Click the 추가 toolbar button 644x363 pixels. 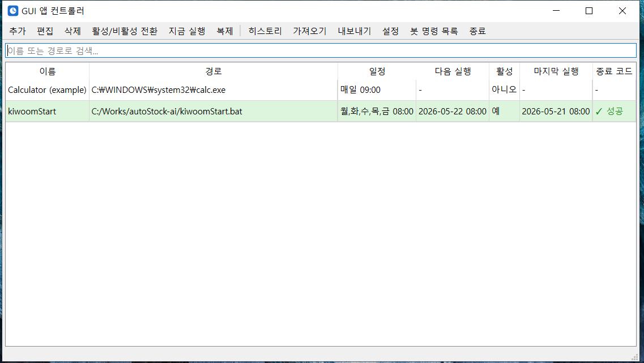click(x=18, y=31)
